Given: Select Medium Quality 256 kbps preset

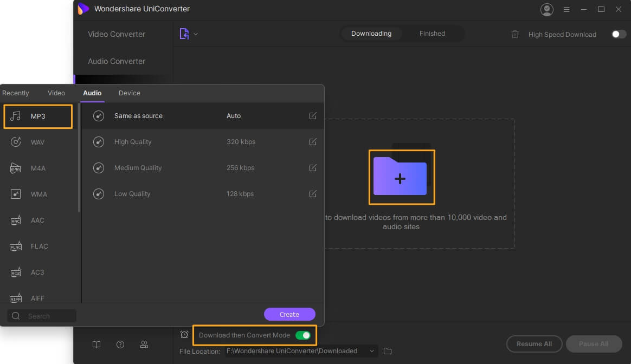Looking at the screenshot, I should pos(203,168).
